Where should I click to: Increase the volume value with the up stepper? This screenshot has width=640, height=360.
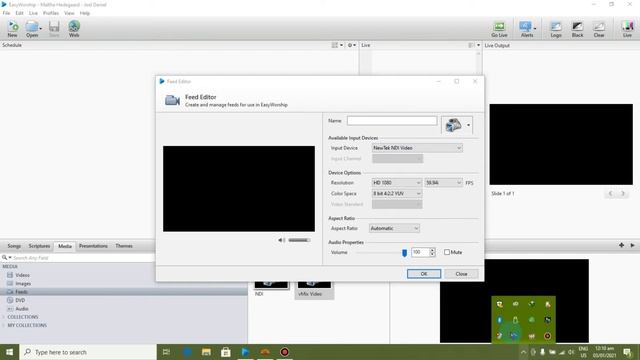(432, 250)
